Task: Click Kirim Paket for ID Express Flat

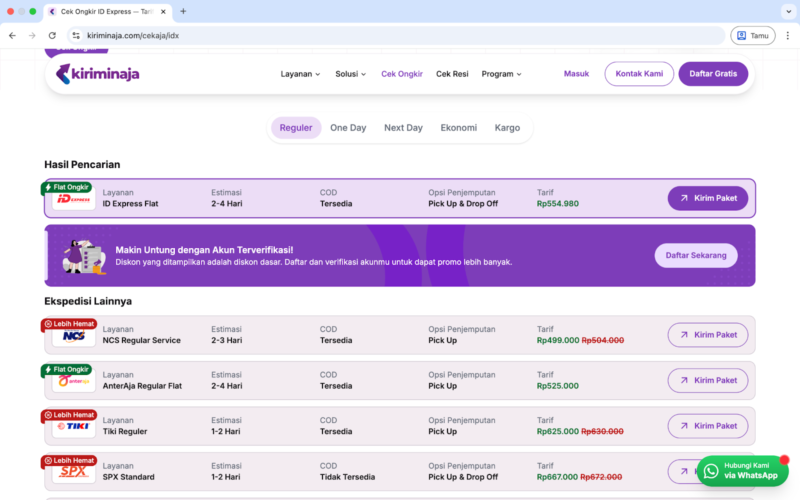Action: coord(707,198)
